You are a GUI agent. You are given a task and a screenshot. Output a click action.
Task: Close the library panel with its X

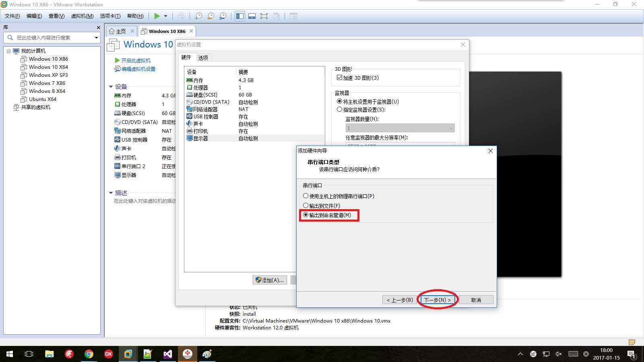pos(98,27)
